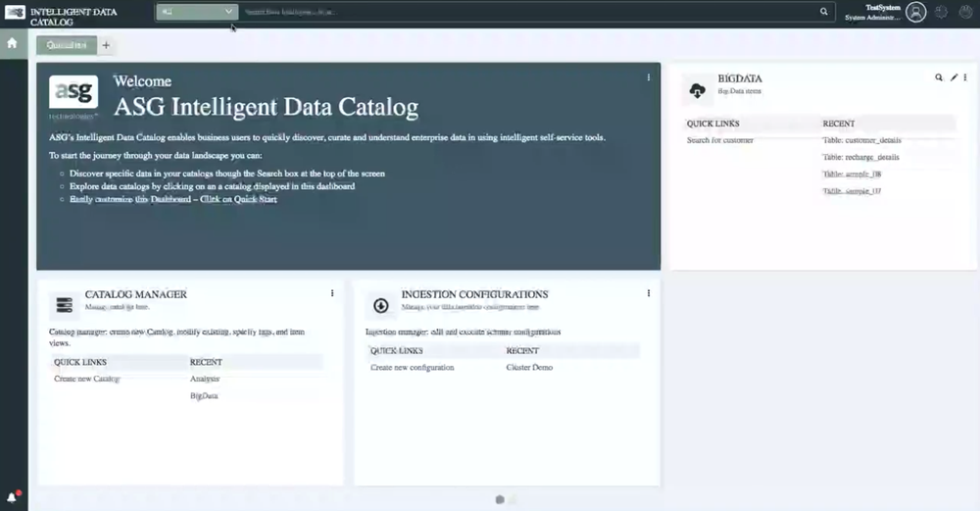Viewport: 980px width, 511px height.
Task: Click the Create new configuration quick link
Action: pos(413,367)
